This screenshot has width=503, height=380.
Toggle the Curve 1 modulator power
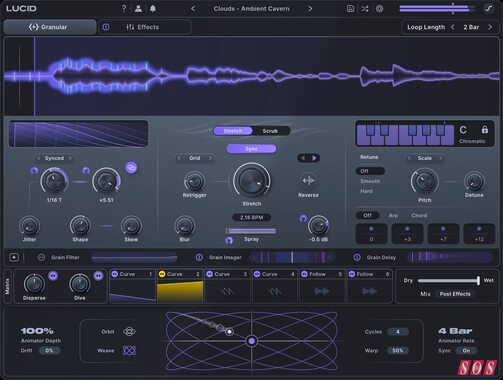pos(115,274)
